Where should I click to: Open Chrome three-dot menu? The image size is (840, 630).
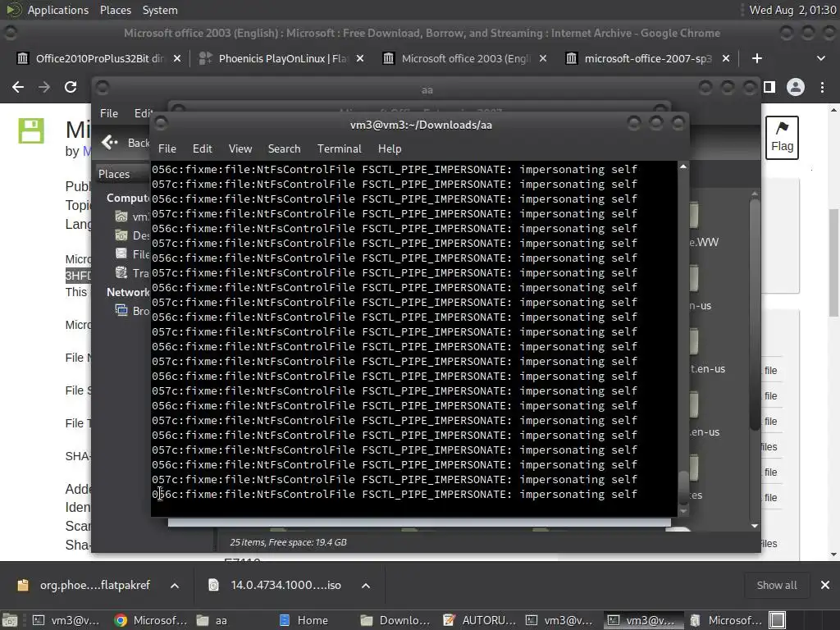(822, 87)
